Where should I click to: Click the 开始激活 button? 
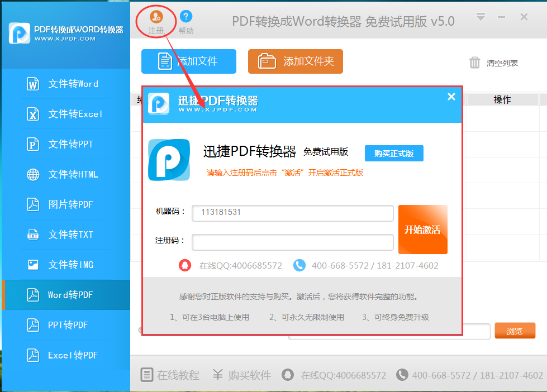tap(423, 230)
